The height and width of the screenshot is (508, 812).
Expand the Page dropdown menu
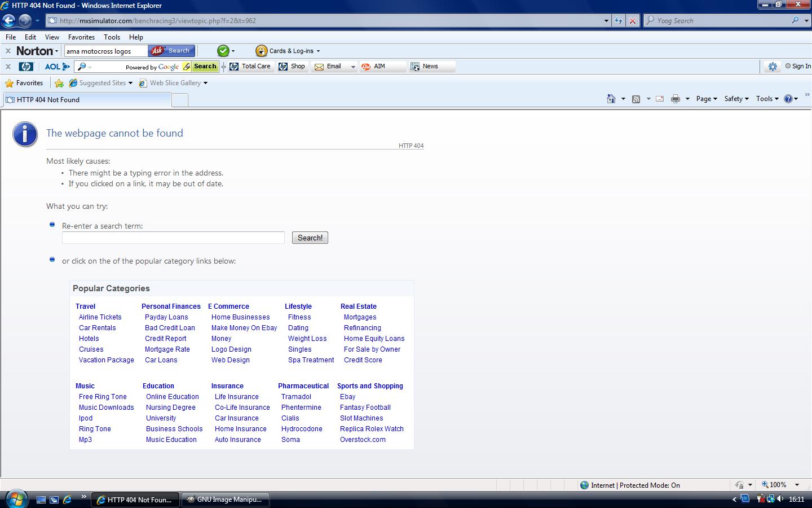706,99
